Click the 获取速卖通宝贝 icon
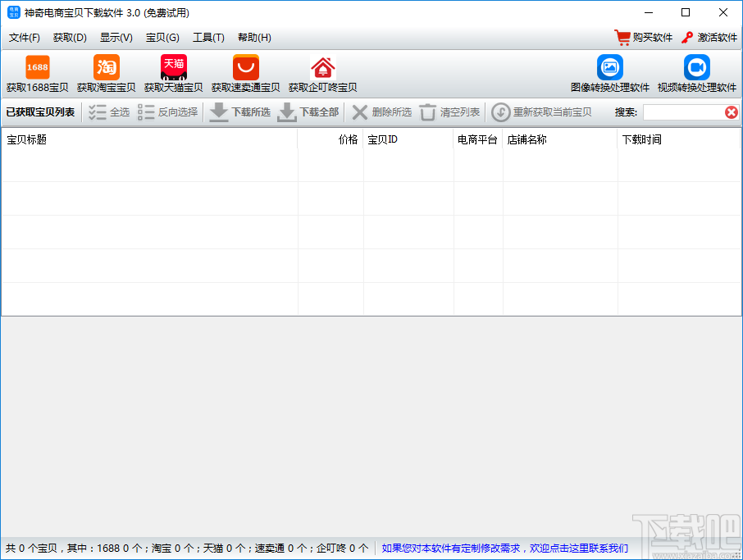This screenshot has width=743, height=560. tap(245, 67)
